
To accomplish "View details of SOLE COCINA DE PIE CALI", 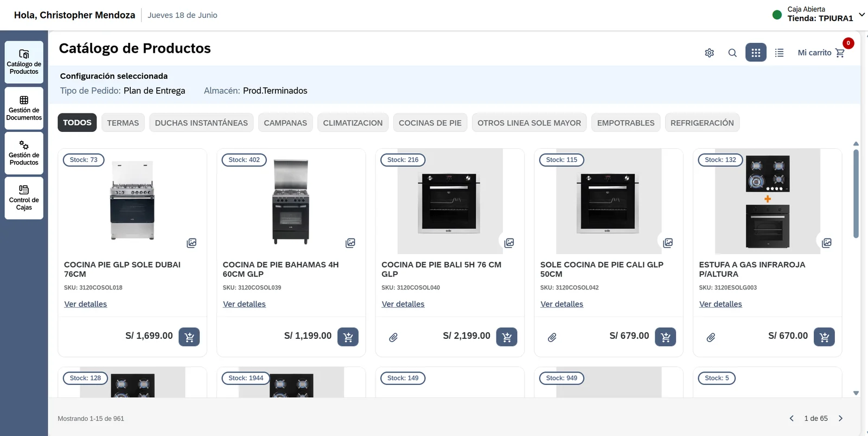I will (x=562, y=304).
